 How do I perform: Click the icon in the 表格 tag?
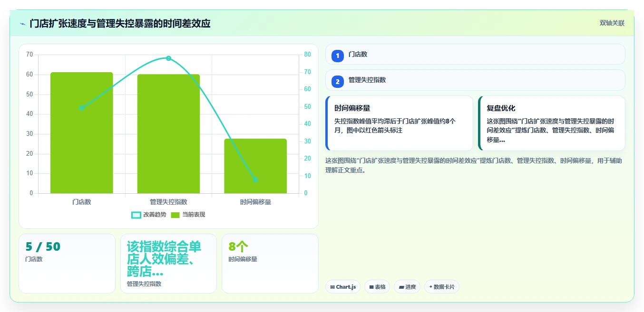[x=371, y=287]
